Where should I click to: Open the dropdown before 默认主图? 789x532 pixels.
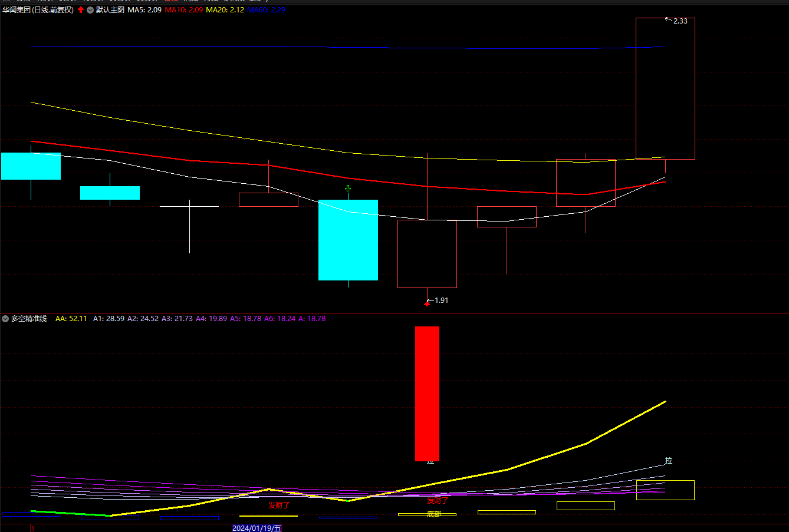point(90,10)
